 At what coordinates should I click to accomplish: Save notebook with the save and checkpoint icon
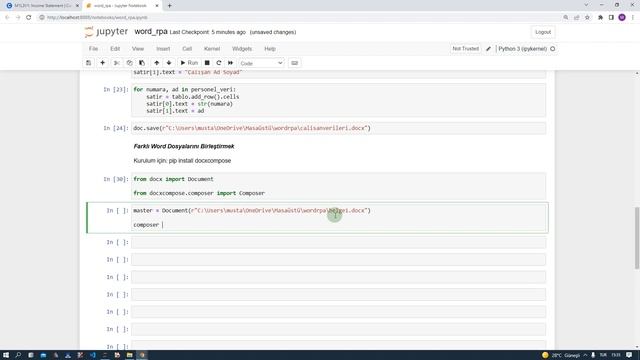point(89,63)
